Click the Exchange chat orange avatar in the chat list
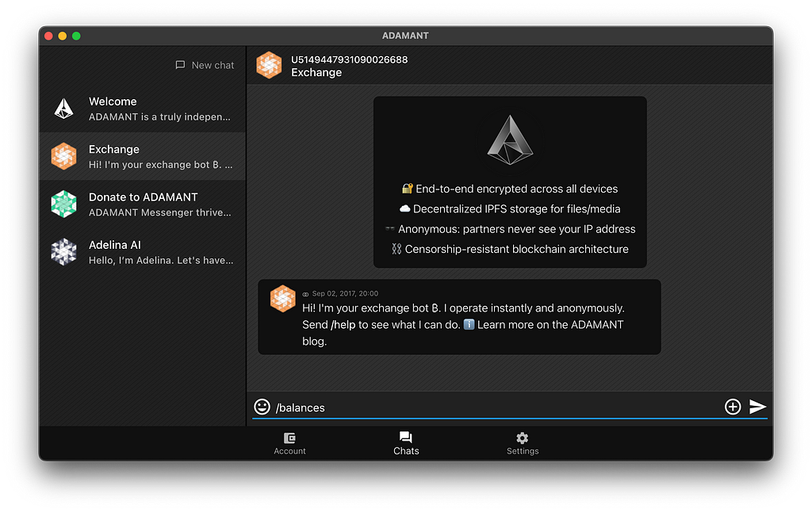The height and width of the screenshot is (512, 812). (63, 156)
